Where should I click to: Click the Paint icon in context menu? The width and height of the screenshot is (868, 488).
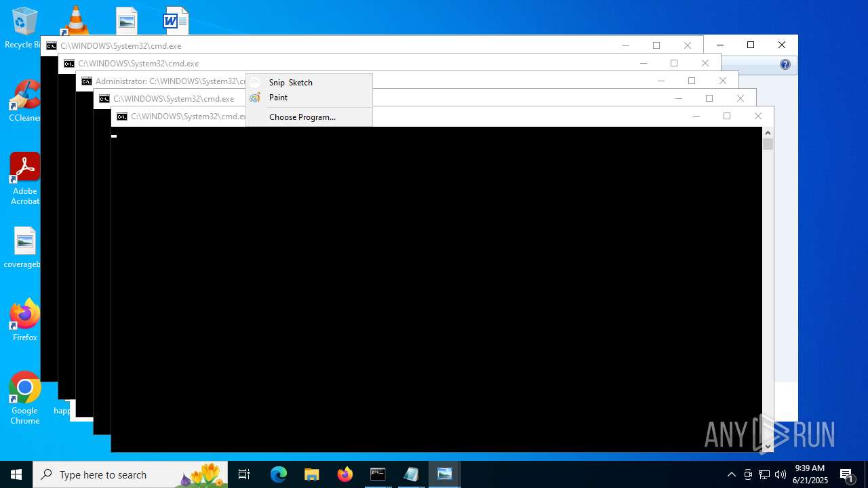click(255, 98)
